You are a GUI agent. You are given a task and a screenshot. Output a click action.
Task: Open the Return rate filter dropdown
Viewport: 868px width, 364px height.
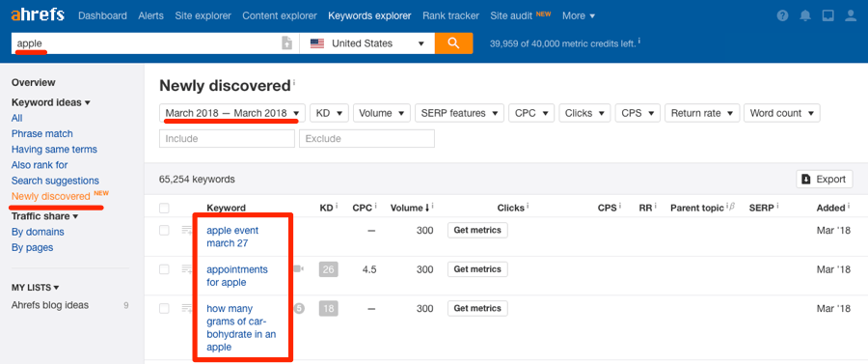pos(702,113)
